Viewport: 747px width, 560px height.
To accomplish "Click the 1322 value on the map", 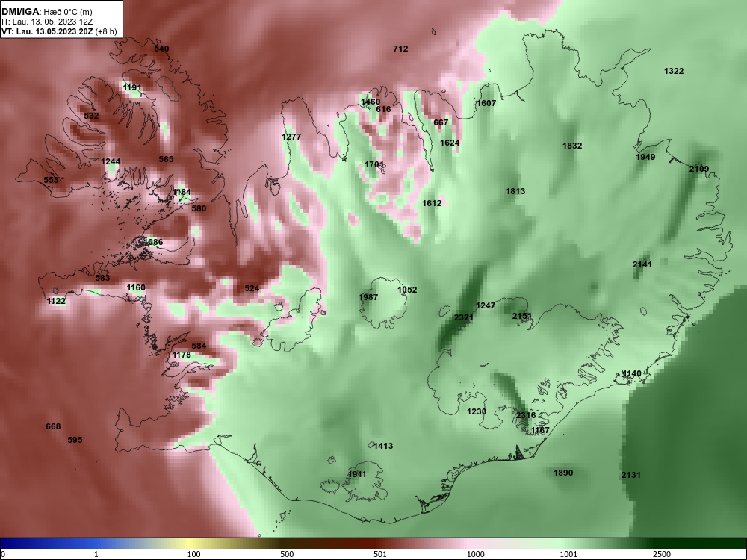I will point(674,71).
